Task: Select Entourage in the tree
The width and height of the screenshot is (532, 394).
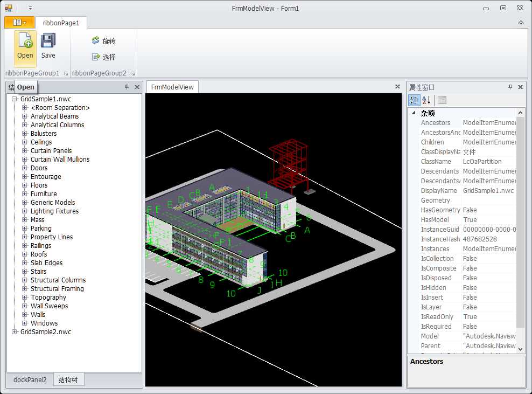Action: tap(46, 177)
